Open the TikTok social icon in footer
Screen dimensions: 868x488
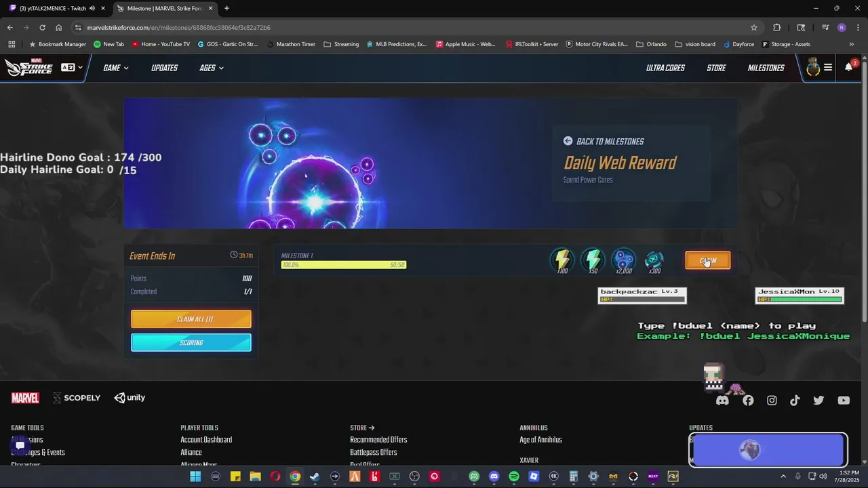click(795, 401)
